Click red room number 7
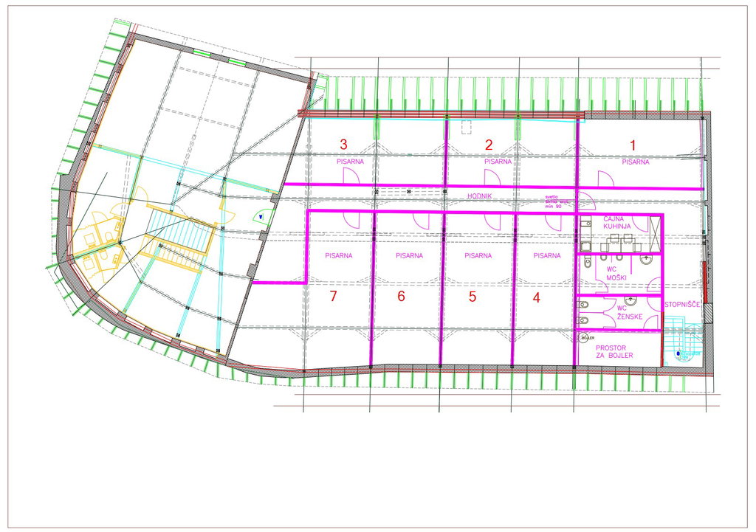The image size is (756, 532). coord(333,297)
